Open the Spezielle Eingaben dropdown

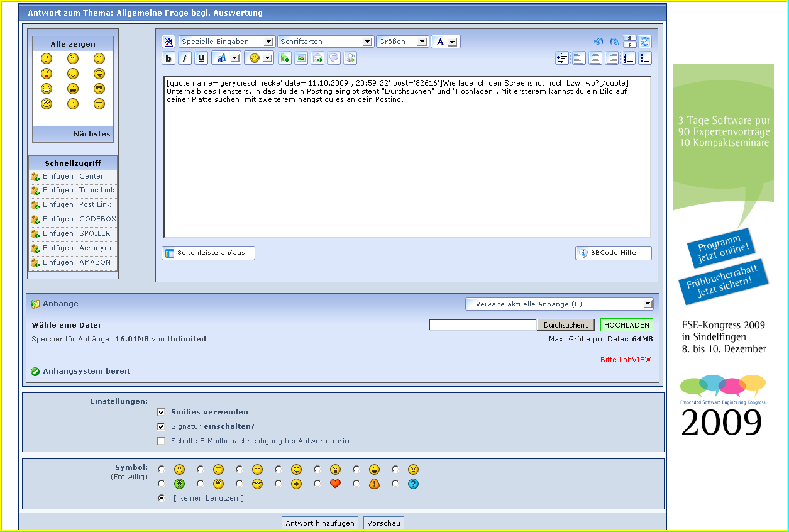[227, 42]
